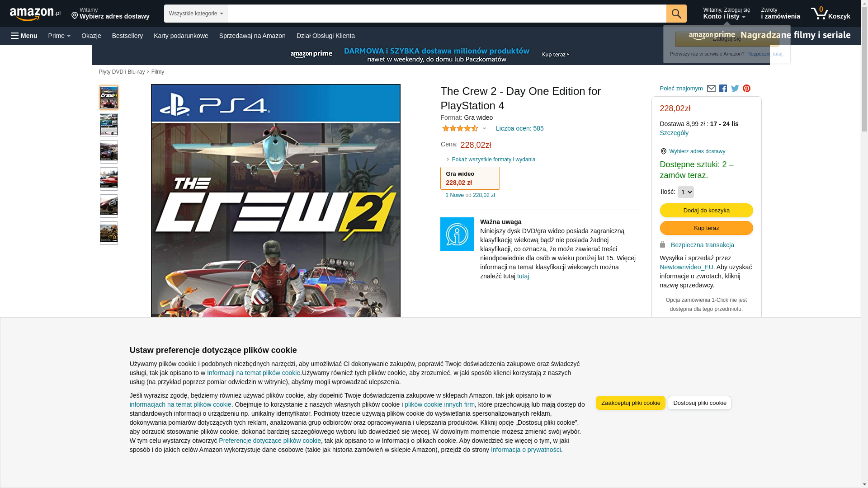The image size is (868, 488).
Task: Click Dodaj do koszyka button
Action: pyautogui.click(x=706, y=211)
